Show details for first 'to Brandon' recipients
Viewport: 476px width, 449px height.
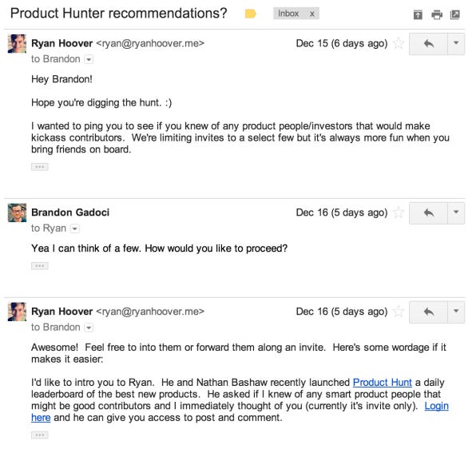89,59
